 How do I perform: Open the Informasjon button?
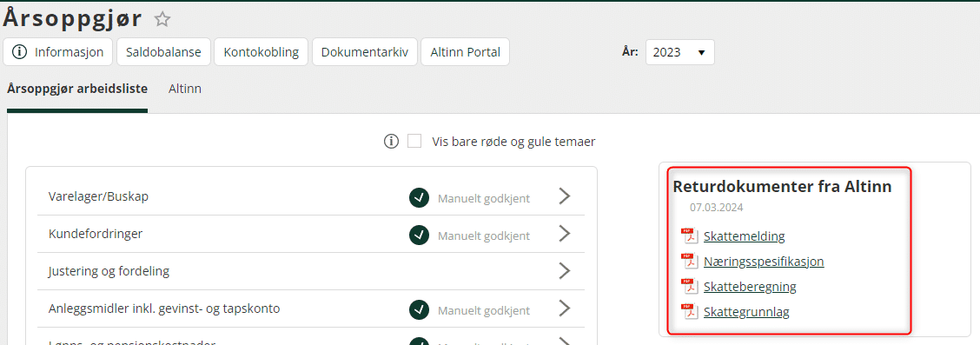[58, 52]
